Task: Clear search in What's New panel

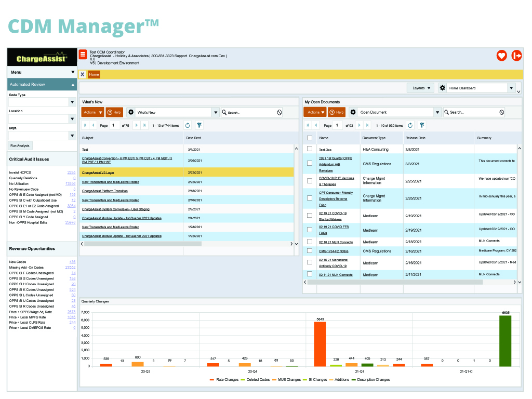Action: (x=279, y=112)
